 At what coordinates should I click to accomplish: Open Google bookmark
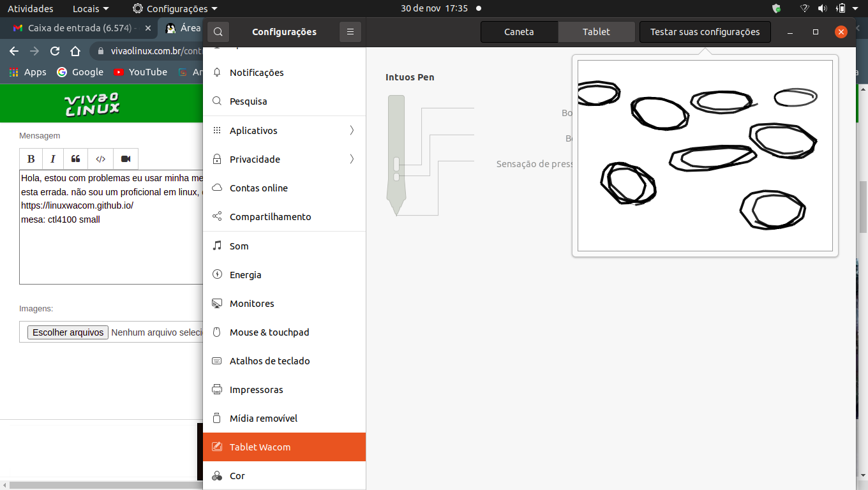click(x=80, y=72)
